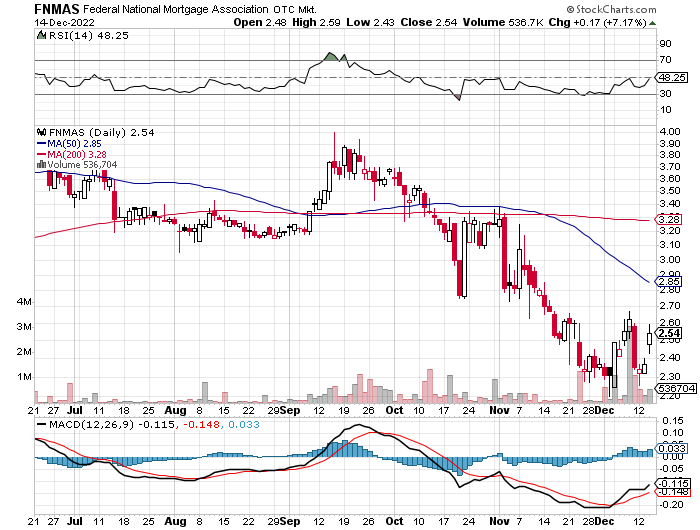This screenshot has width=700, height=530.
Task: Click the Open 2.48 value
Action: [x=260, y=22]
